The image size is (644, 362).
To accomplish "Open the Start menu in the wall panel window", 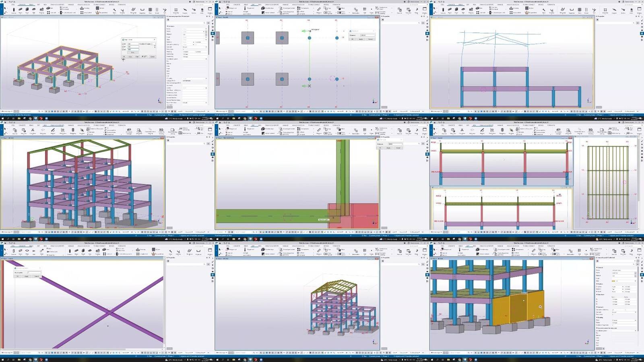I will (432, 359).
